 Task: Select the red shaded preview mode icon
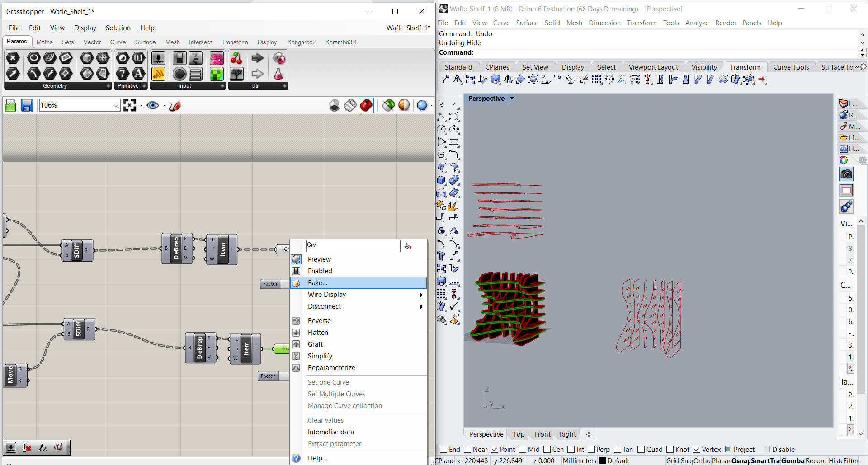pos(366,105)
